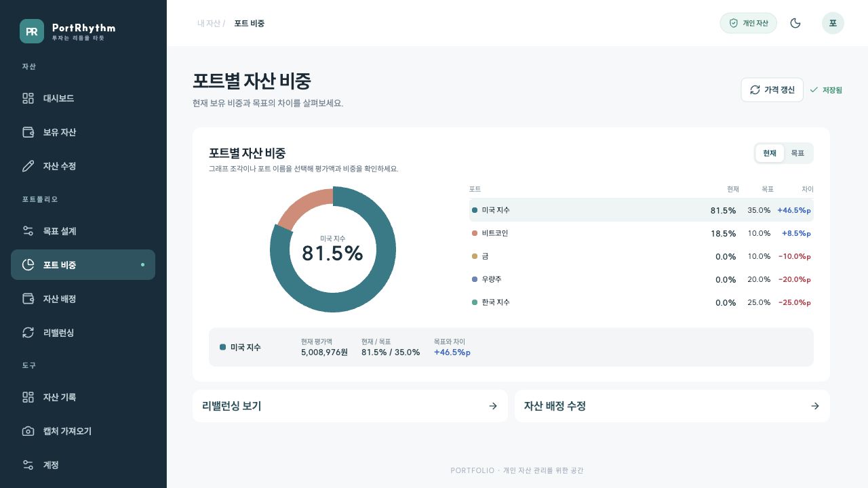Navigate to 리밸런싱 in sidebar
The width and height of the screenshot is (868, 488).
pyautogui.click(x=83, y=333)
